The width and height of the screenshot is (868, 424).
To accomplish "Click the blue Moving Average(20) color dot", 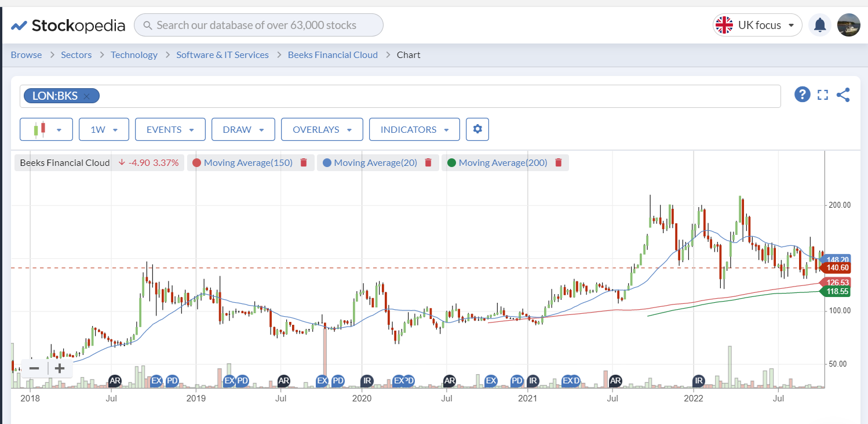I will click(327, 163).
